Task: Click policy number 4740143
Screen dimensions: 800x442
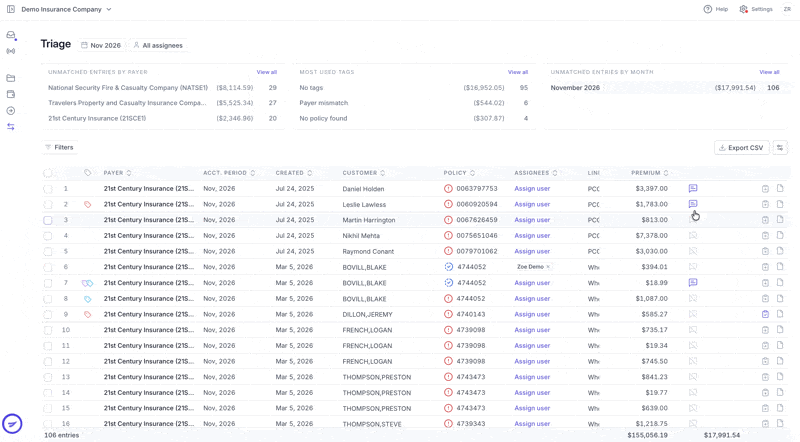Action: pos(471,314)
